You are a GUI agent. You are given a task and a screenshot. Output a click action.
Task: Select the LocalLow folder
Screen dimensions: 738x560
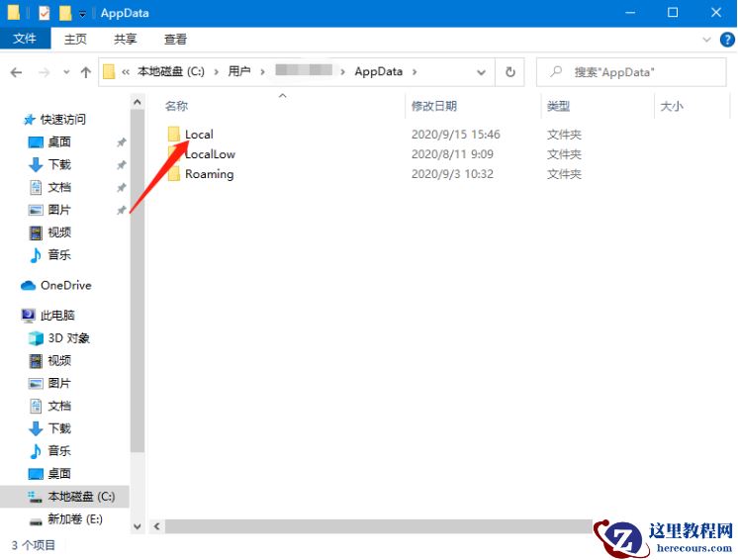pos(210,154)
